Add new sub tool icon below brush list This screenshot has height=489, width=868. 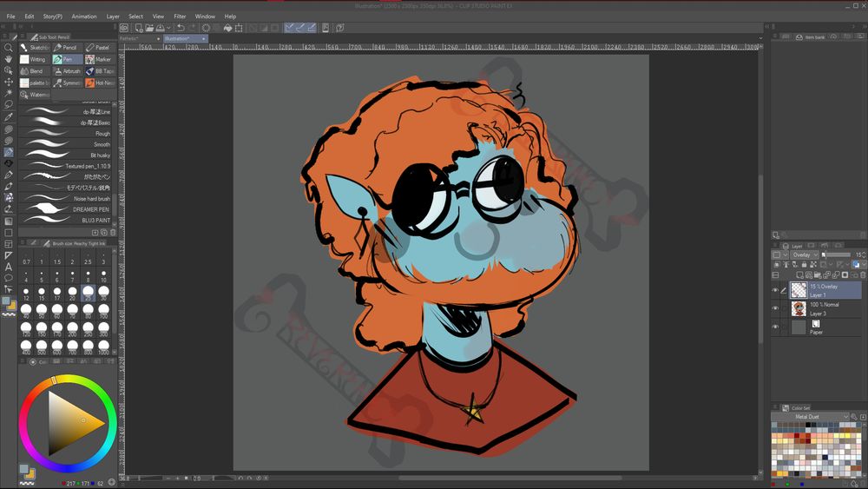click(x=95, y=233)
